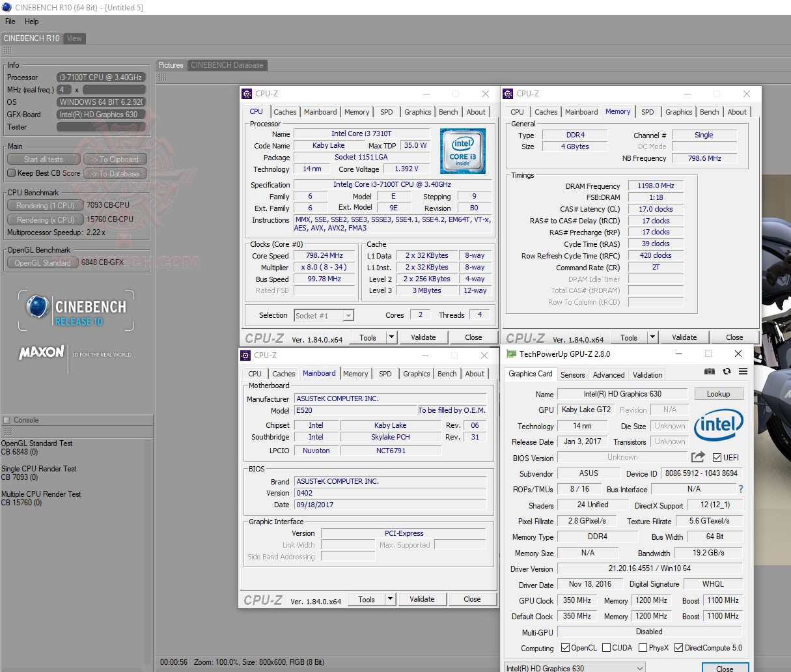This screenshot has width=791, height=672.
Task: Click the To Clipboard button
Action: click(x=116, y=160)
